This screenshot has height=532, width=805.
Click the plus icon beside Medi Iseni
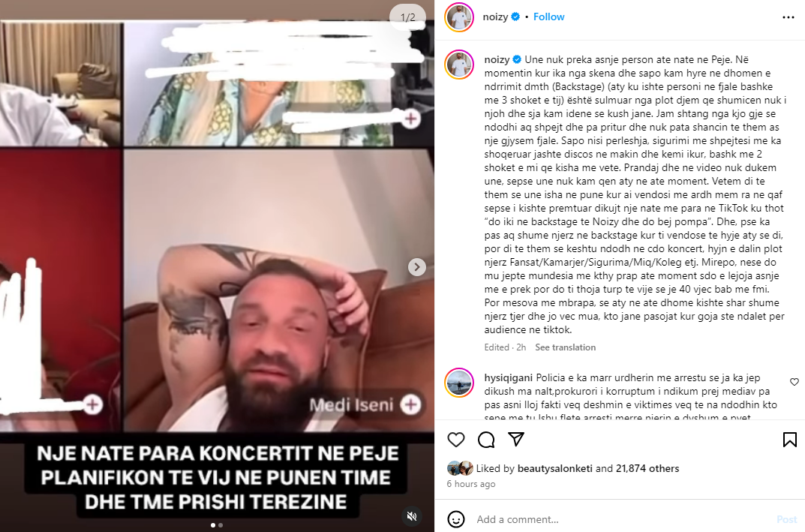click(410, 404)
